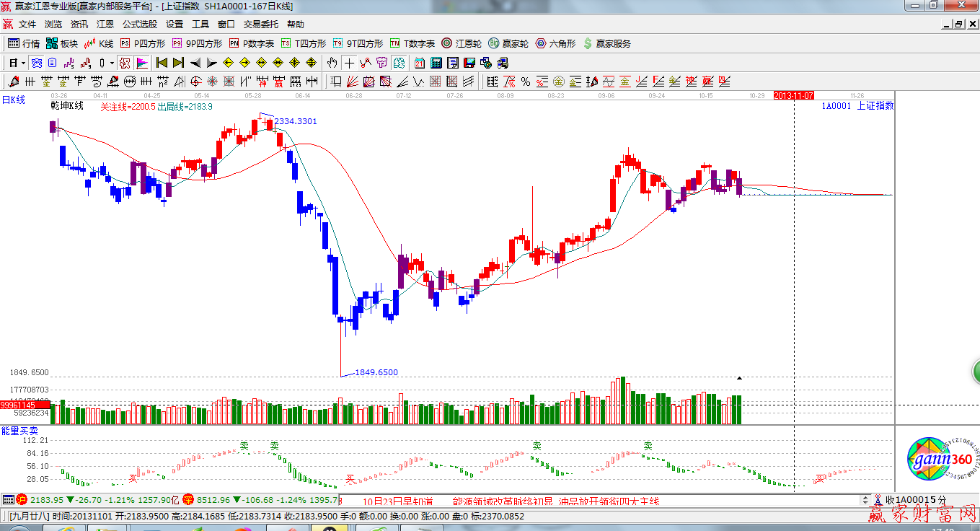Jump to first bar with yellow skip-back icon
Screen dimensions: 980x531
tap(162, 63)
